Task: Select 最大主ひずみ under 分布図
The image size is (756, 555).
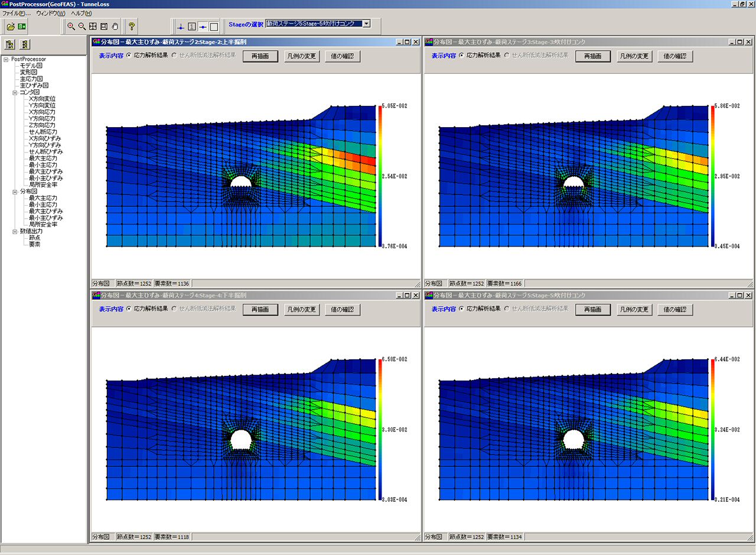Action: (46, 211)
